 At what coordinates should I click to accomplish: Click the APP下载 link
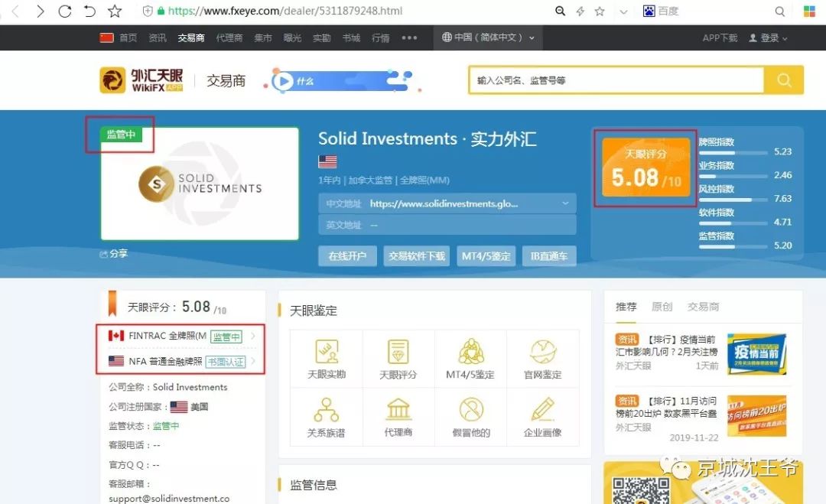[720, 37]
